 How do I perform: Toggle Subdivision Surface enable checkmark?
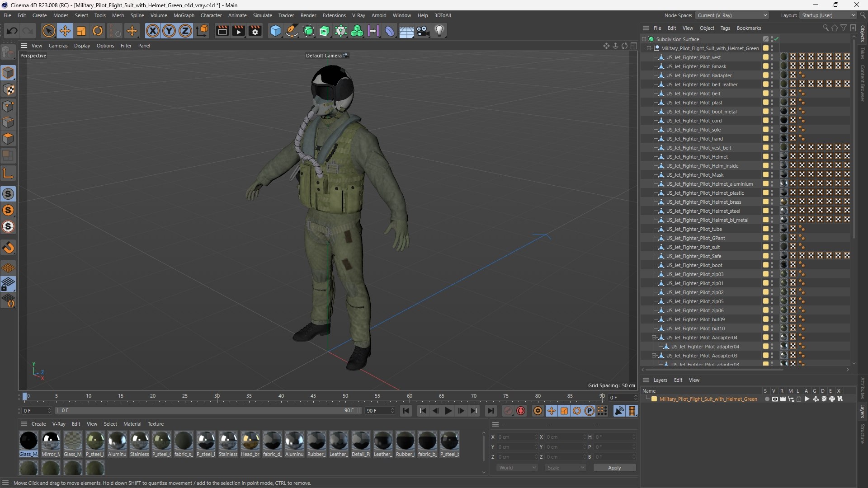(x=776, y=39)
